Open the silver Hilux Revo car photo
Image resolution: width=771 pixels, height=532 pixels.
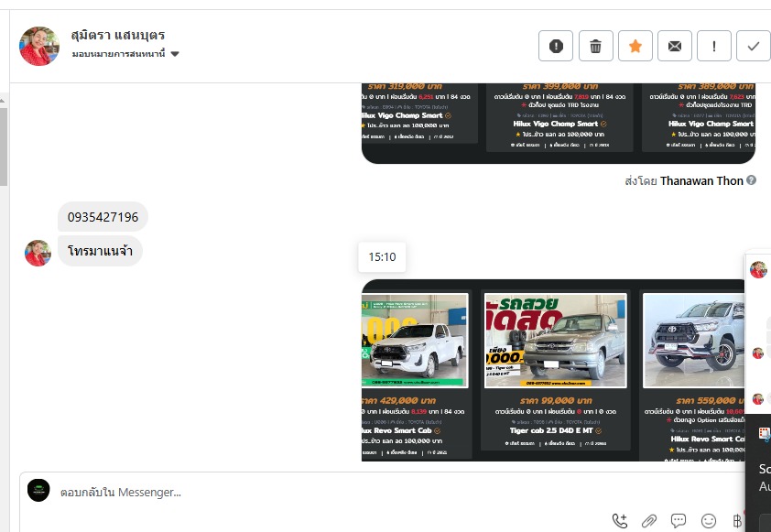pos(693,341)
